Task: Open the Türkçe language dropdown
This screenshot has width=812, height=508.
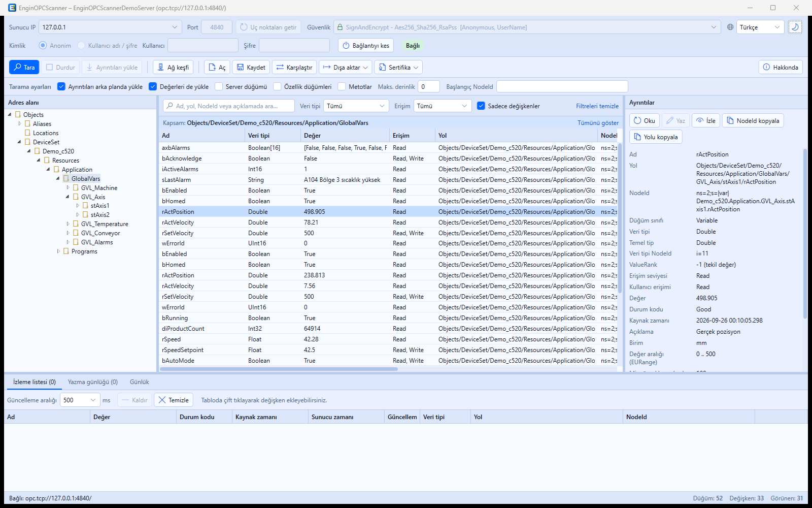Action: click(760, 27)
